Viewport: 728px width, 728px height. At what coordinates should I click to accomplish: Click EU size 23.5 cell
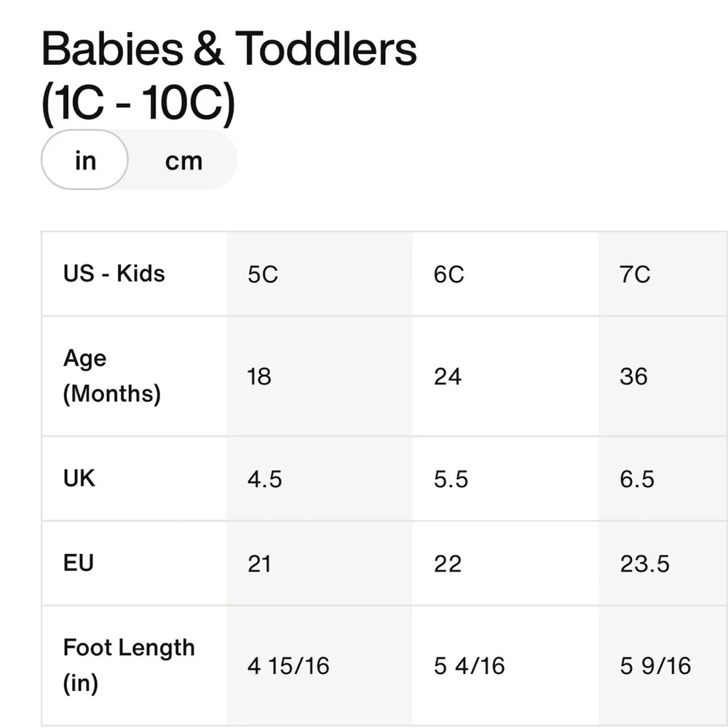tap(663, 563)
